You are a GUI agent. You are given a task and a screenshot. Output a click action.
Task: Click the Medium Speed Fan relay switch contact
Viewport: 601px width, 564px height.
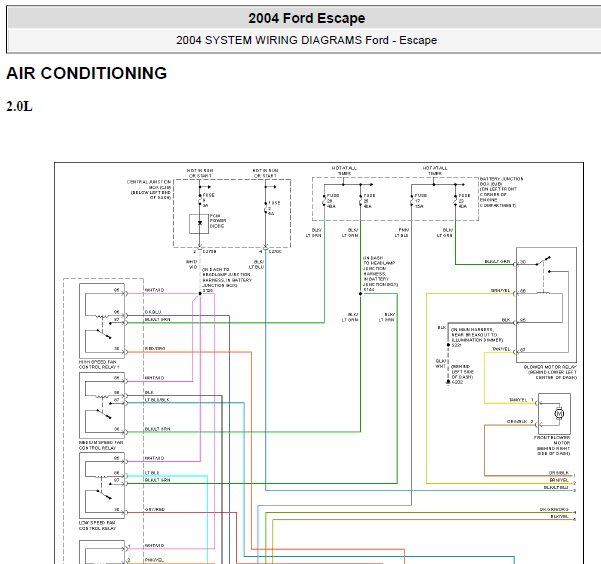(104, 414)
